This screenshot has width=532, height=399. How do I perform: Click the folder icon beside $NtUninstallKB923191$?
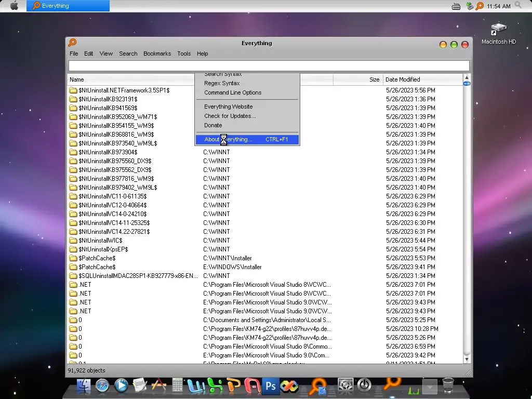point(73,99)
